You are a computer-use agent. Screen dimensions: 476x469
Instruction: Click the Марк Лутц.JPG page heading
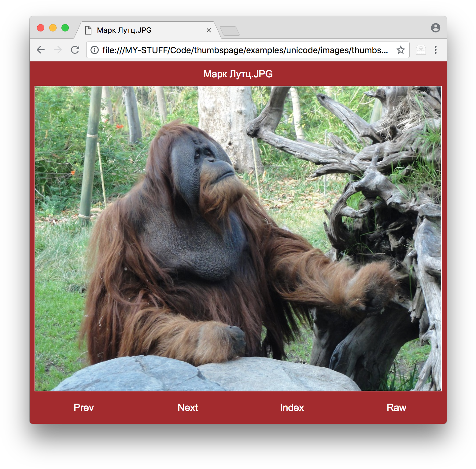[x=238, y=74]
